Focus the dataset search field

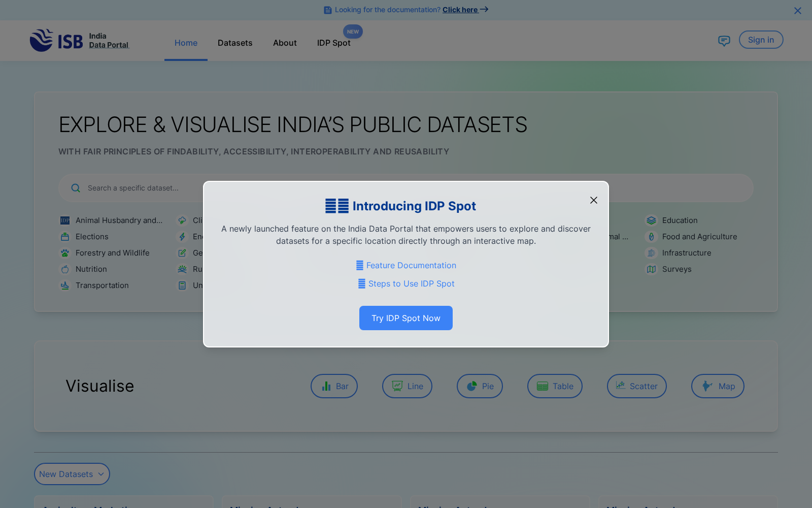pyautogui.click(x=406, y=188)
